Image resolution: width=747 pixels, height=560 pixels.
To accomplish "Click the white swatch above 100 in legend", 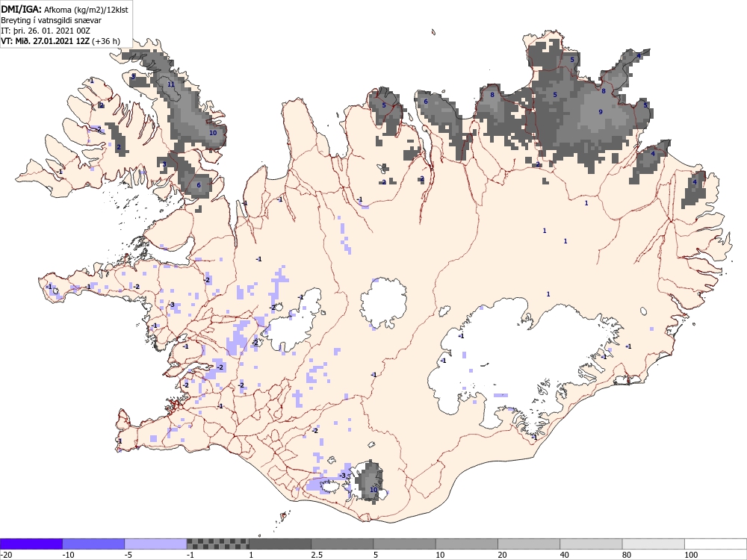I will point(716,544).
